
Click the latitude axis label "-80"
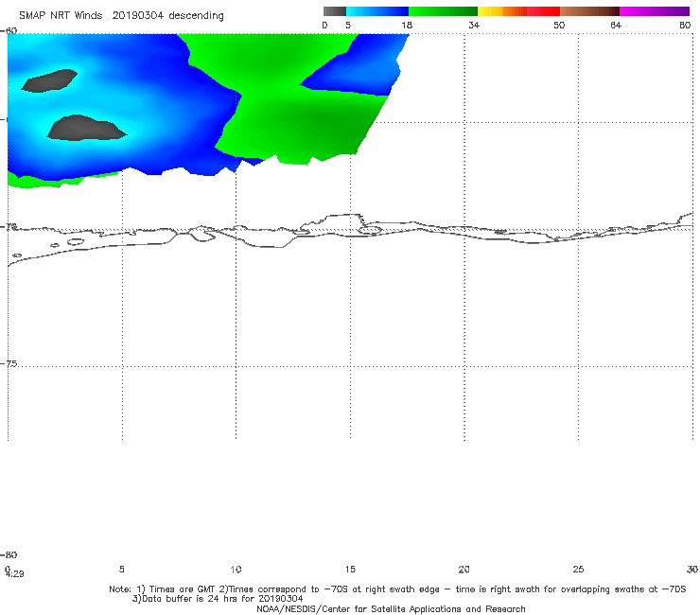tap(9, 554)
